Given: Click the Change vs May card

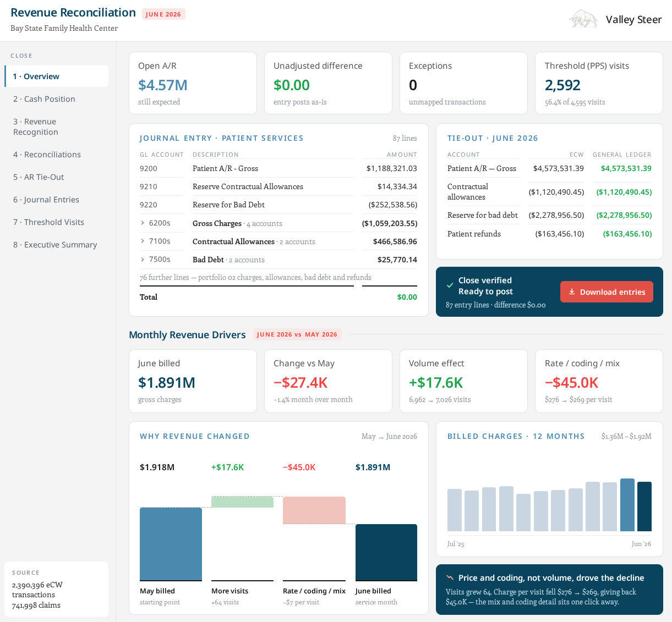Looking at the screenshot, I should (328, 381).
